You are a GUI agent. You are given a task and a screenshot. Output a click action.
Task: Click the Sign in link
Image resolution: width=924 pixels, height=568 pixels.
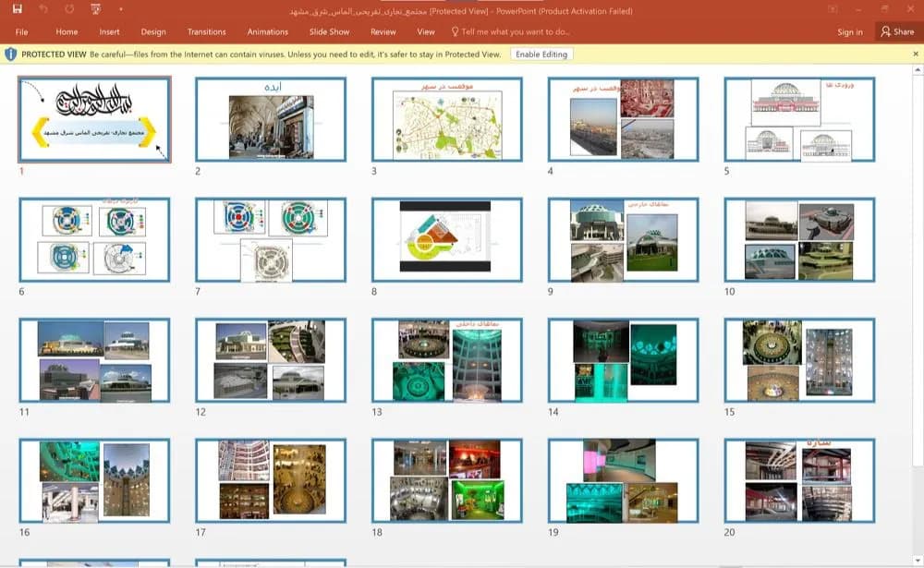[x=850, y=31]
